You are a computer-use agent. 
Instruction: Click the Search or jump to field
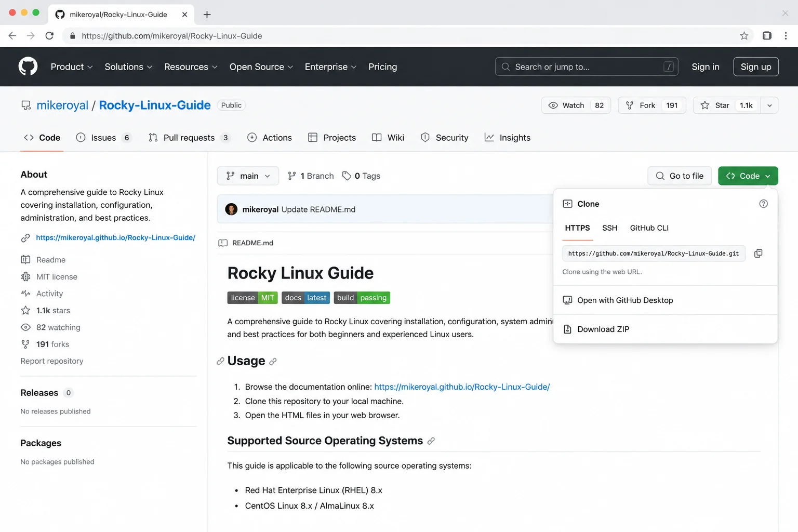pos(587,66)
